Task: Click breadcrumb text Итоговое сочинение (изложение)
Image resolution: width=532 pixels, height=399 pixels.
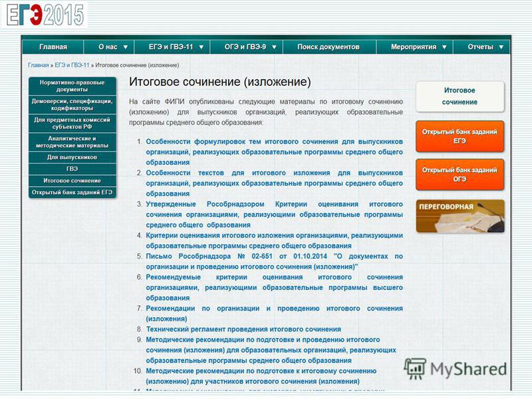Action: [x=137, y=65]
